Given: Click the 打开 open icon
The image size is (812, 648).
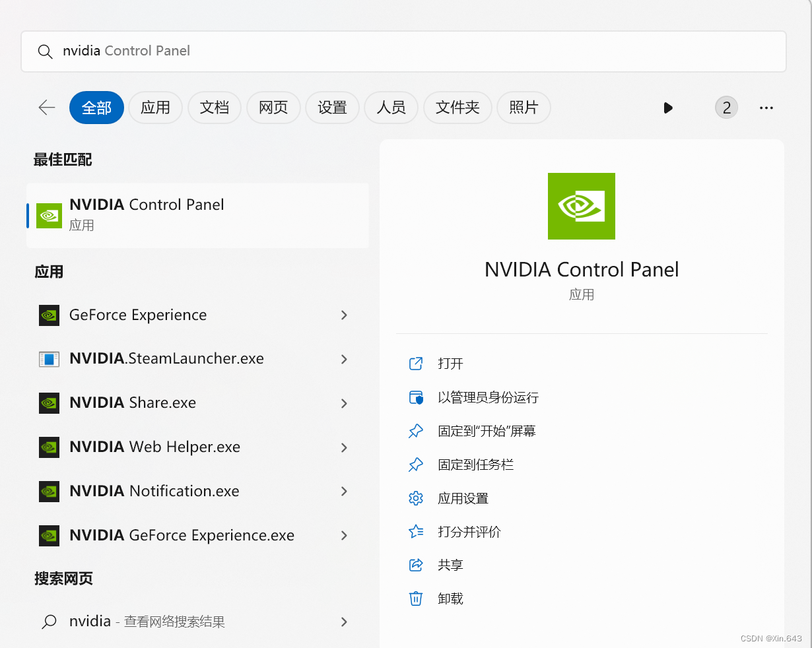Looking at the screenshot, I should click(416, 364).
